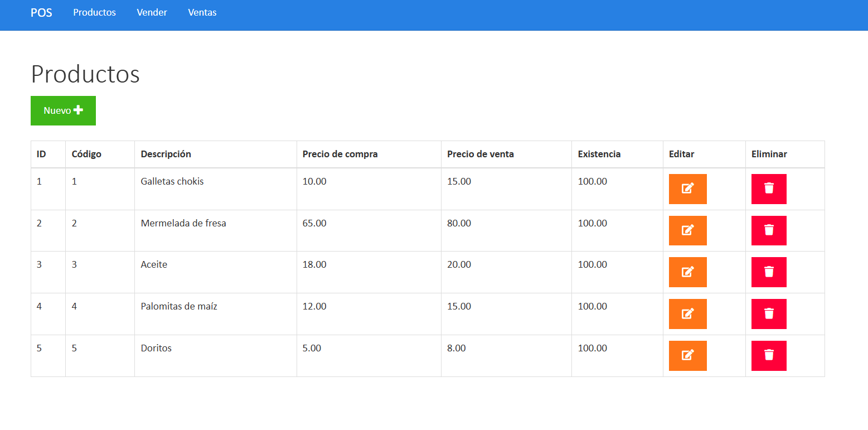Open the POS brand link

click(41, 12)
